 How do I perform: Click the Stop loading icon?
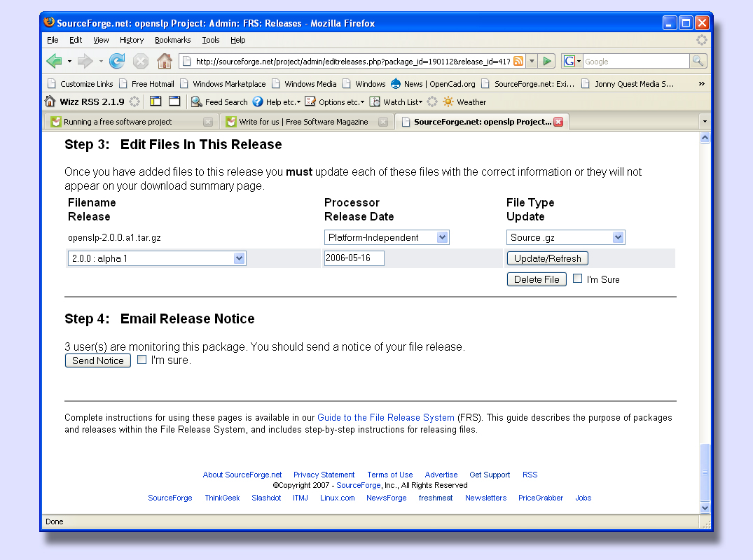(140, 62)
